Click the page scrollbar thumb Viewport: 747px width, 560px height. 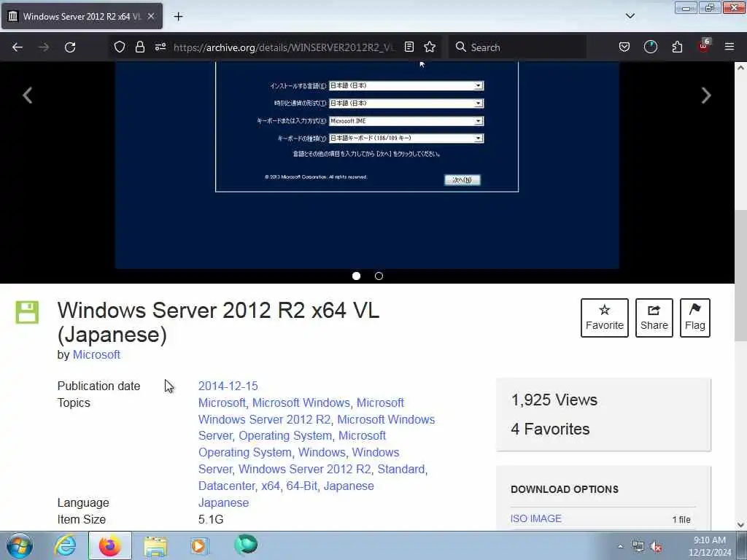coord(740,275)
